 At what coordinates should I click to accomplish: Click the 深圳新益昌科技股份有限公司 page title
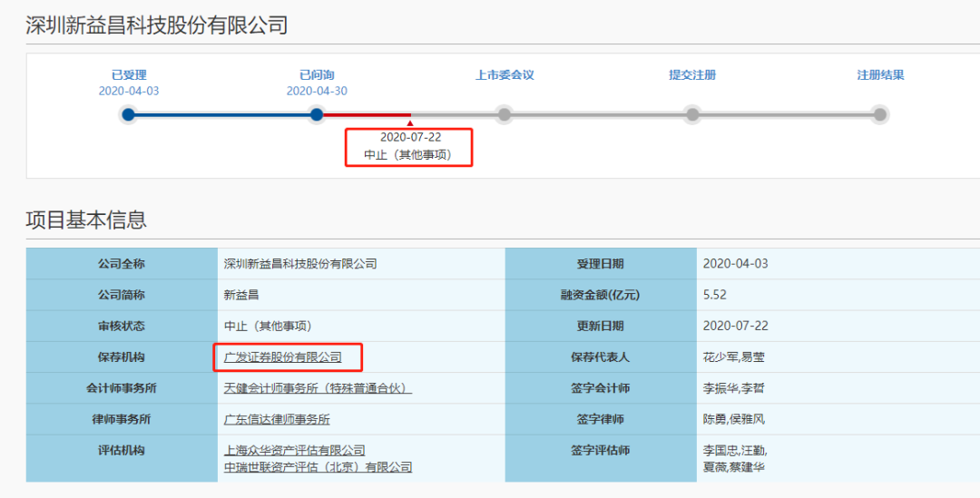tap(157, 24)
